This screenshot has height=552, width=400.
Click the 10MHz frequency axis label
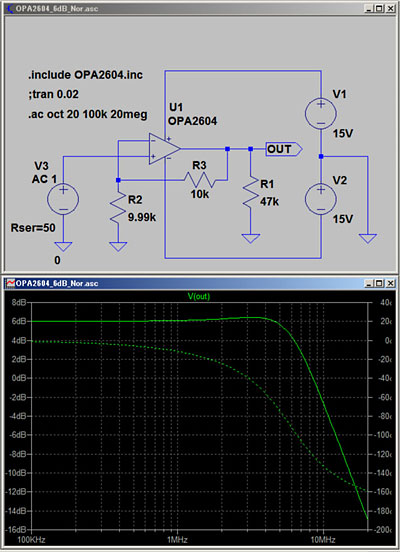coord(323,540)
